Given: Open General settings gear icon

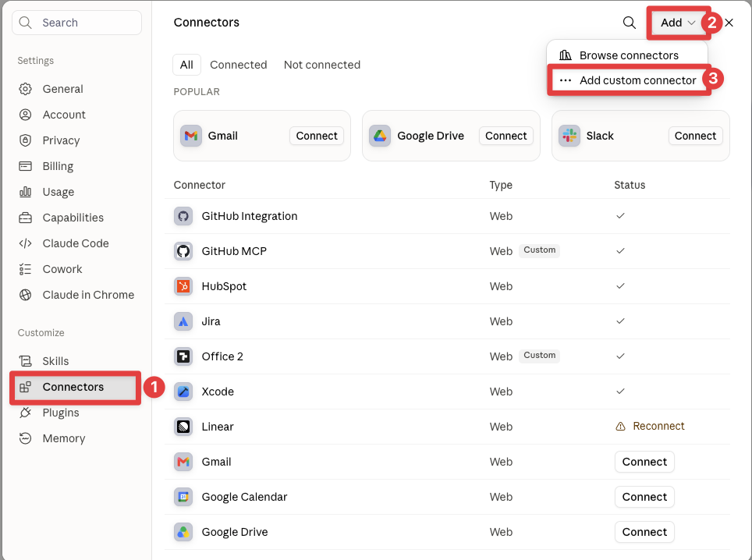Looking at the screenshot, I should point(26,89).
